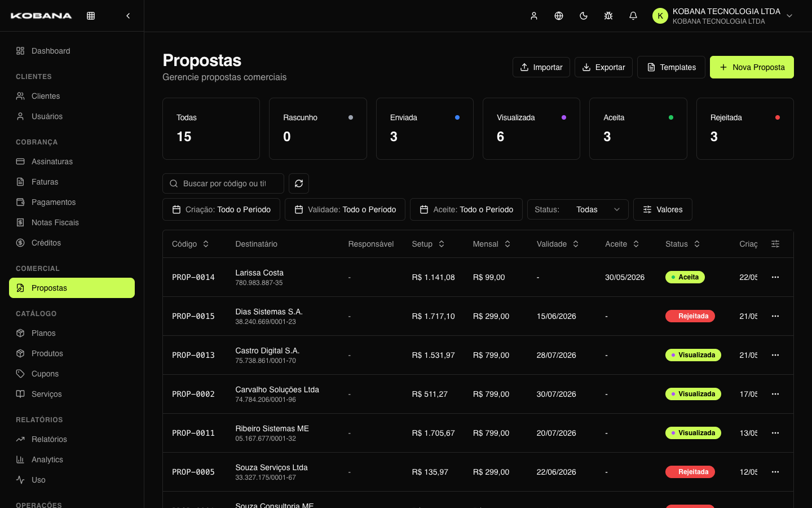Image resolution: width=812 pixels, height=508 pixels.
Task: Open actions menu for PROP-0005
Action: 775,472
